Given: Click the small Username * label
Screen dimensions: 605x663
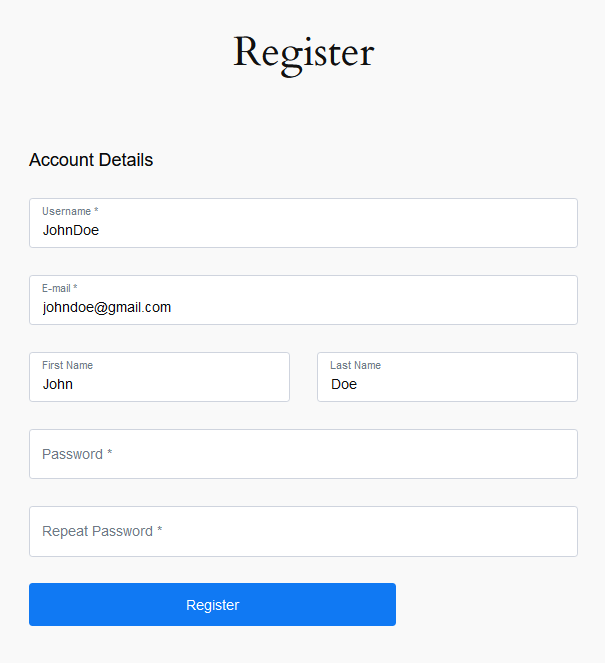Looking at the screenshot, I should point(70,211).
